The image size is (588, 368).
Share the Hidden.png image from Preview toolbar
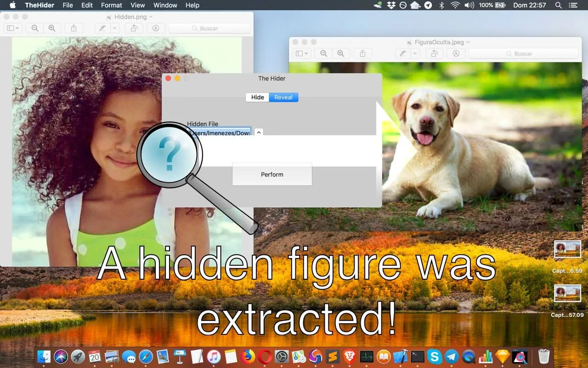point(74,28)
